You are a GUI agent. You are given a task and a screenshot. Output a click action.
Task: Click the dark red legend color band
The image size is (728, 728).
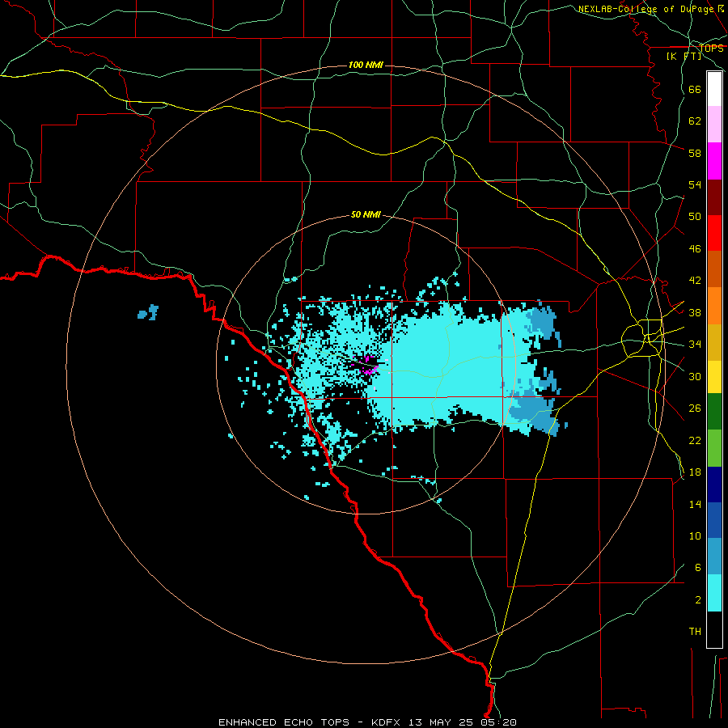(714, 197)
